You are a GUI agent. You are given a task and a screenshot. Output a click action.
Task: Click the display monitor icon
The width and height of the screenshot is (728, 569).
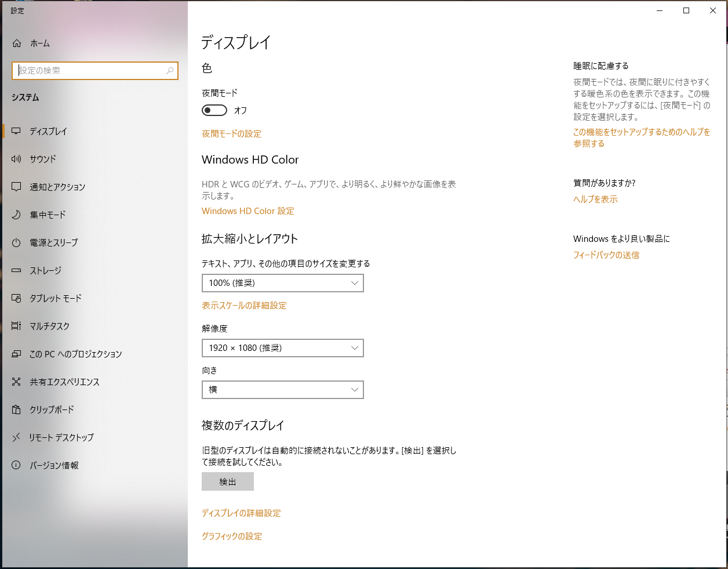pyautogui.click(x=16, y=132)
